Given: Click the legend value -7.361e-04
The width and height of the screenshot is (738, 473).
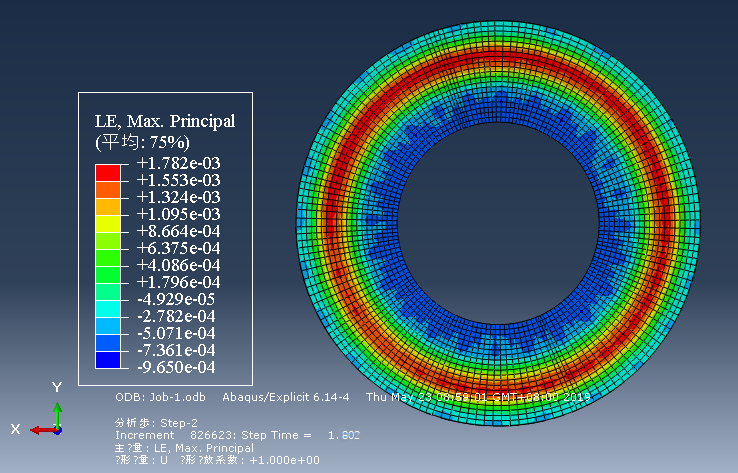Looking at the screenshot, I should [x=176, y=350].
